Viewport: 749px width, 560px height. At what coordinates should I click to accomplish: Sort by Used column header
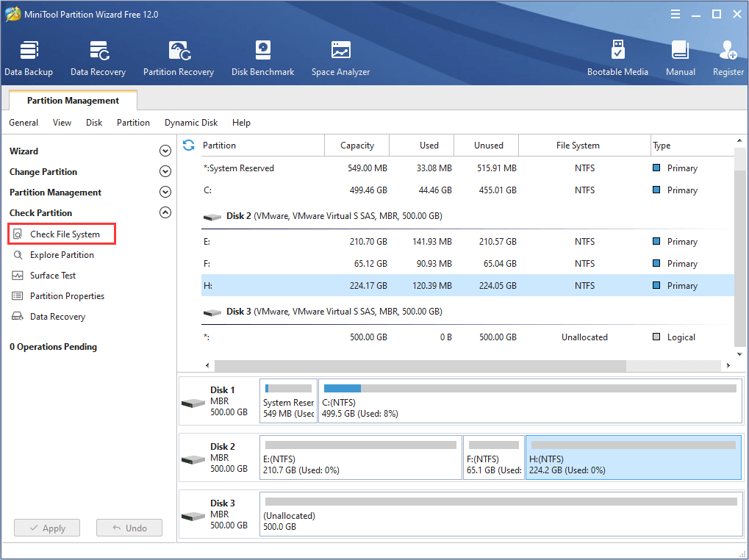coord(421,145)
